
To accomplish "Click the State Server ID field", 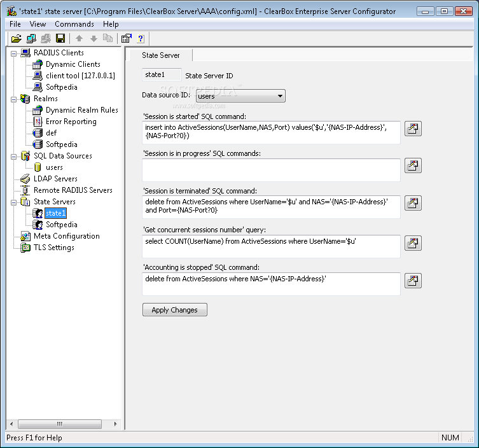I will click(x=162, y=74).
